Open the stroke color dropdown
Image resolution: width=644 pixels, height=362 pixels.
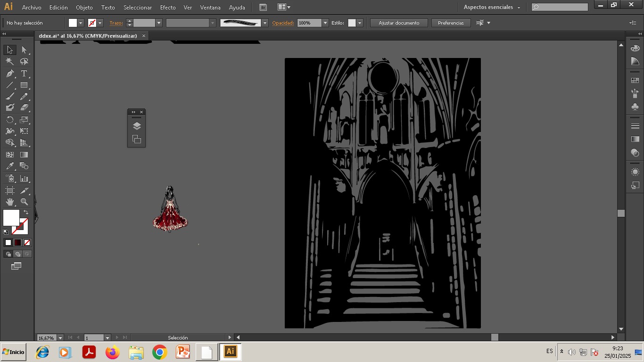coord(100,23)
